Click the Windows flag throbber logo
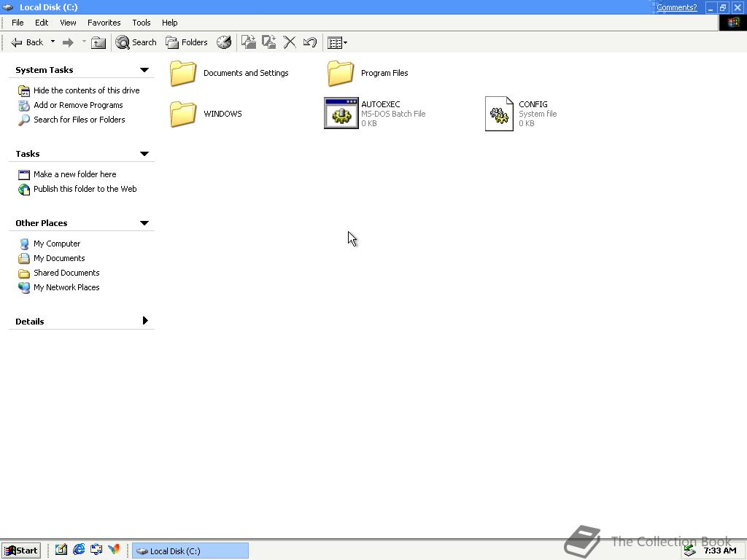 (732, 23)
